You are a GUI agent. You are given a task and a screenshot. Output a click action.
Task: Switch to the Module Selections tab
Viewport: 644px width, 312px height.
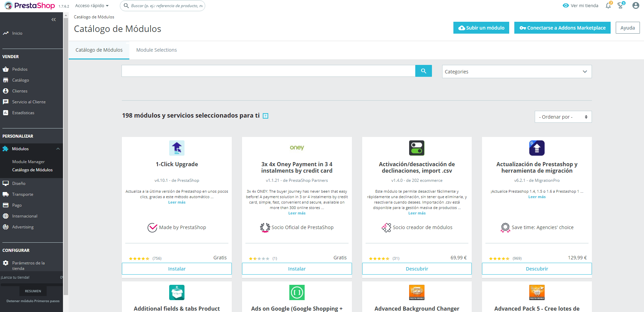click(156, 50)
